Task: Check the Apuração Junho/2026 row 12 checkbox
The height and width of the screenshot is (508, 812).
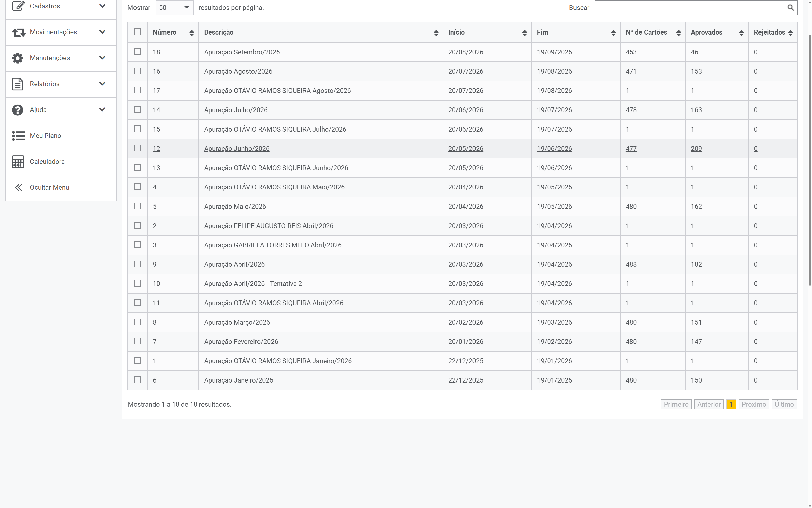Action: pyautogui.click(x=138, y=148)
